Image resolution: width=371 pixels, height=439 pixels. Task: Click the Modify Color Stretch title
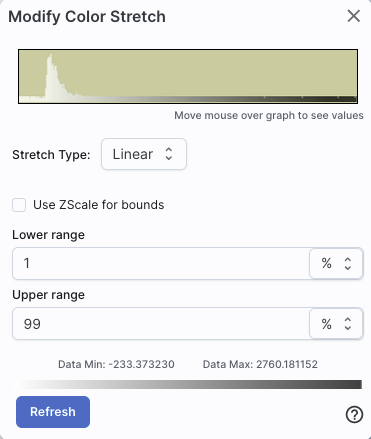[87, 17]
